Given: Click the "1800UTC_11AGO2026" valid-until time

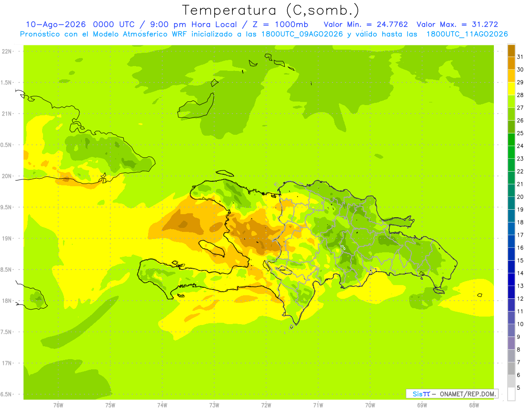Looking at the screenshot, I should tap(467, 34).
